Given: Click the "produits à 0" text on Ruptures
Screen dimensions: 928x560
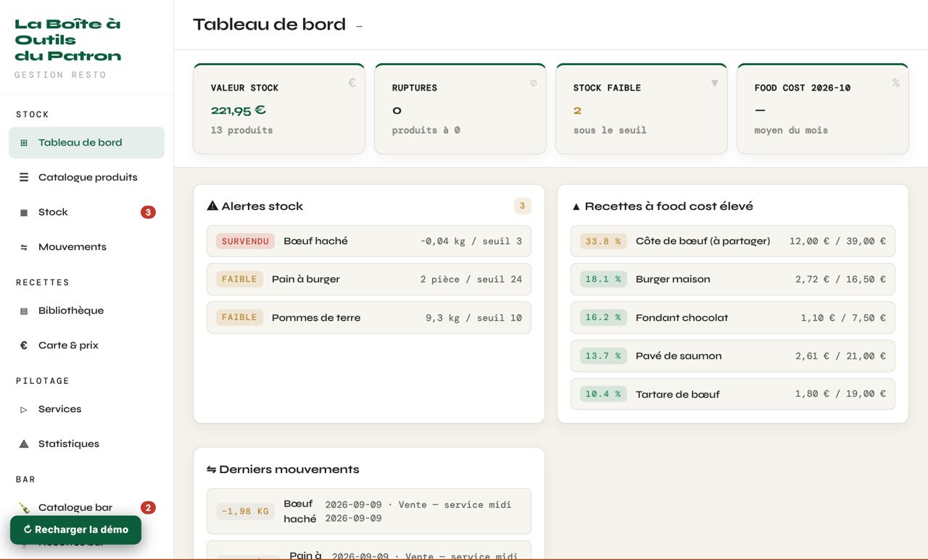Looking at the screenshot, I should pos(426,130).
